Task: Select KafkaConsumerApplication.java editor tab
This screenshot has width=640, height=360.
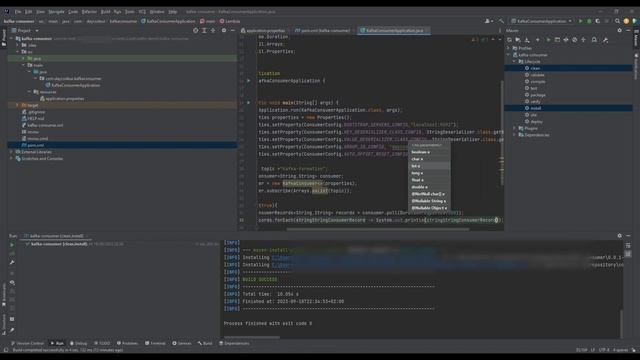Action: [394, 31]
